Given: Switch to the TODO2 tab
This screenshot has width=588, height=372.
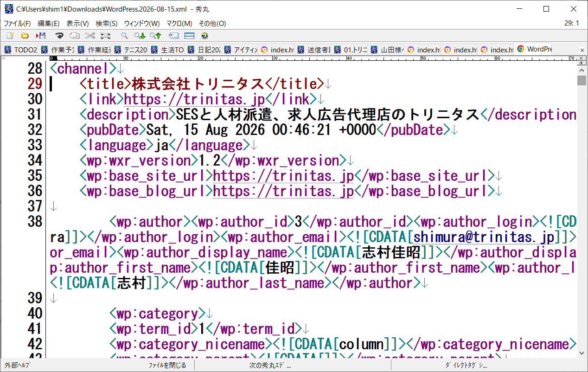Looking at the screenshot, I should [21, 50].
